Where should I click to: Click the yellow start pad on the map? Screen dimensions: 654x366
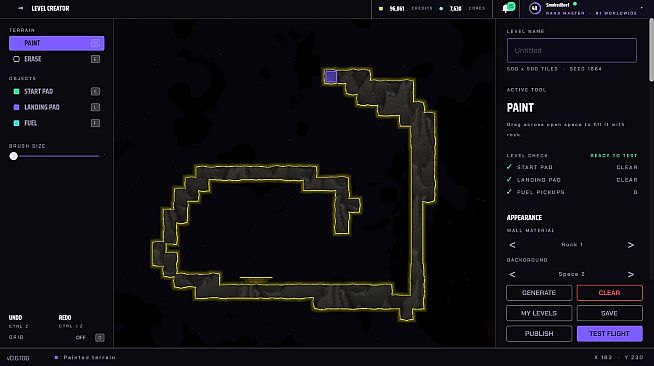256,278
